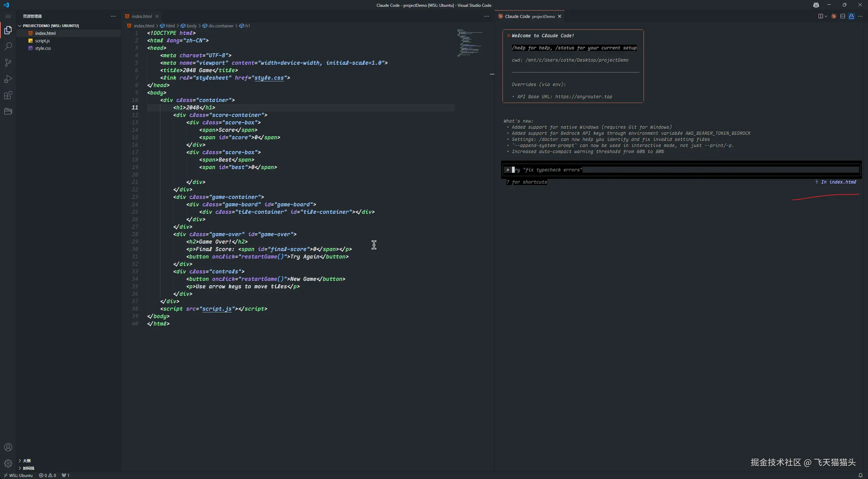Open the notifications bell in status bar
This screenshot has width=868, height=479.
pos(860,475)
